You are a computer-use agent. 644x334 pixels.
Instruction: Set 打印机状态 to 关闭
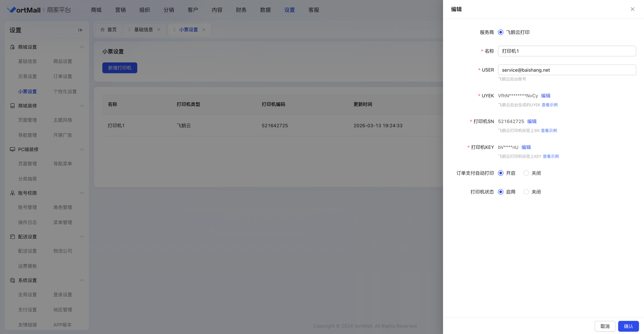526,192
